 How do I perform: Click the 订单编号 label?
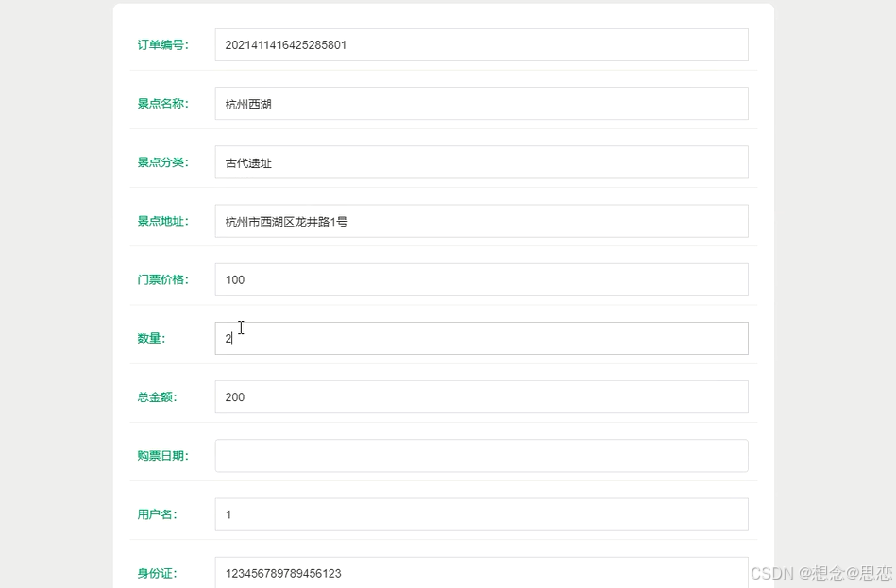pos(162,44)
